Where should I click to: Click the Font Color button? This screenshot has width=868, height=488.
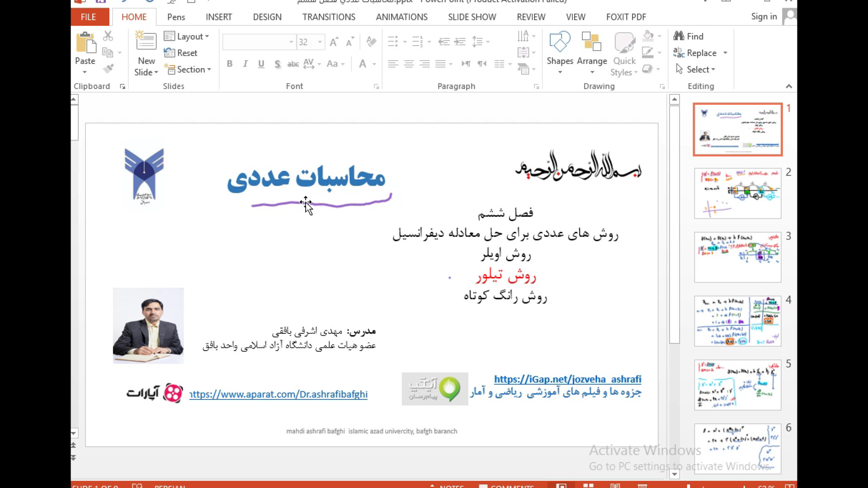click(363, 64)
